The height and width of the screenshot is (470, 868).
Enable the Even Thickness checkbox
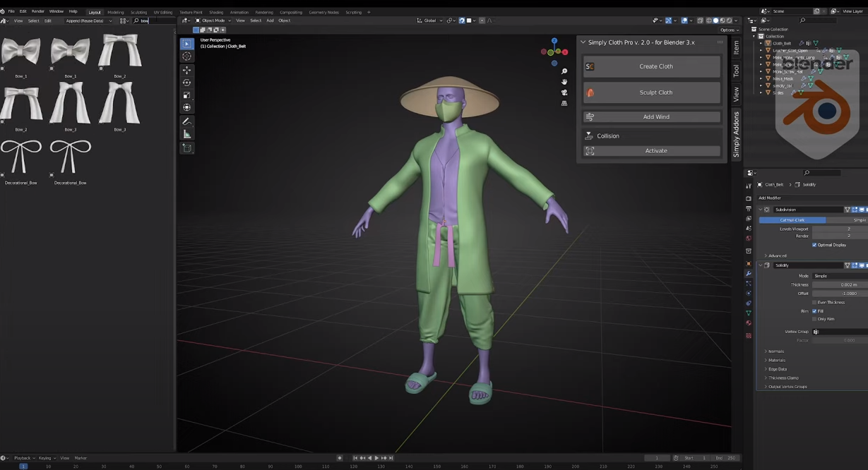814,302
